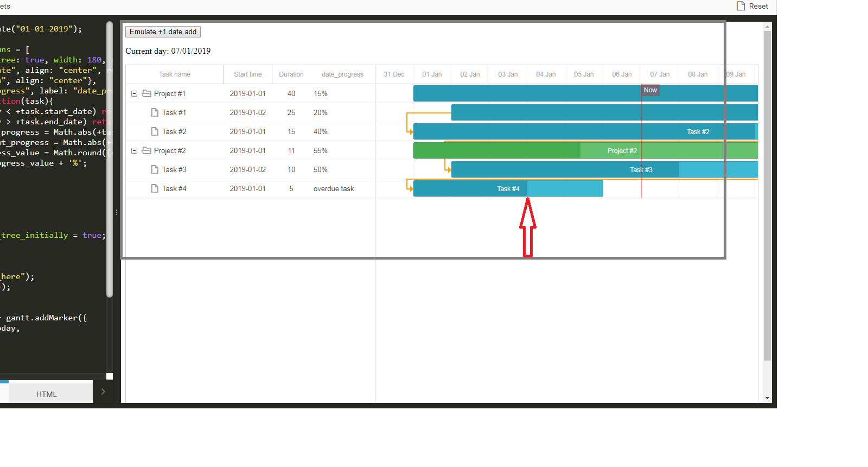This screenshot has width=868, height=467.
Task: Click the Project #2 green progress bar
Action: point(496,150)
